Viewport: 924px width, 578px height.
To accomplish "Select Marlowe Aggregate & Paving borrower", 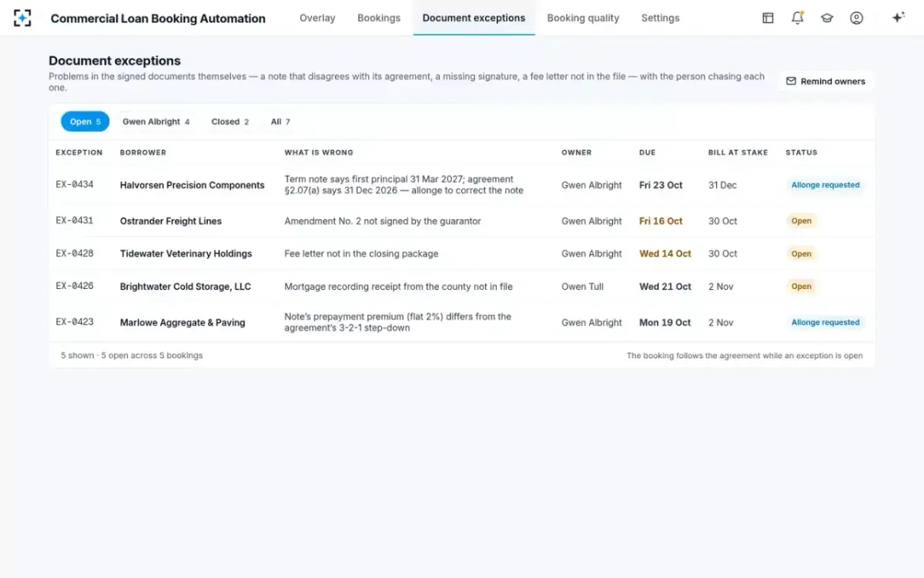I will (x=182, y=323).
